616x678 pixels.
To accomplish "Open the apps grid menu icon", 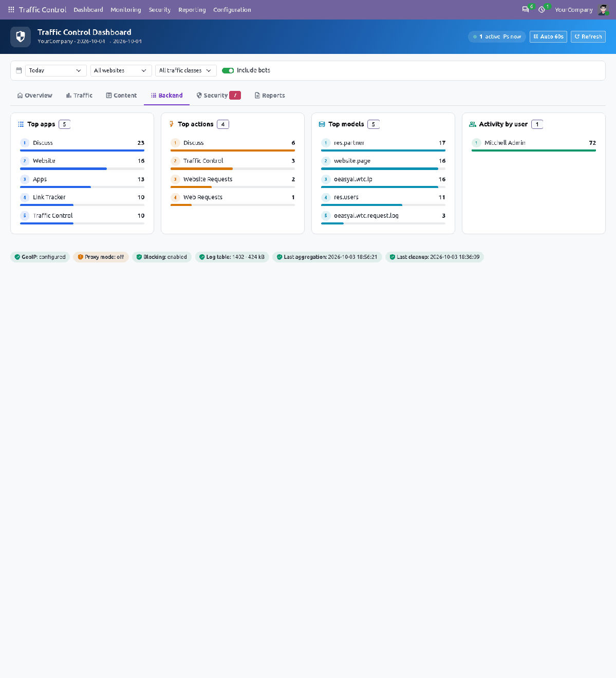I will (x=11, y=10).
